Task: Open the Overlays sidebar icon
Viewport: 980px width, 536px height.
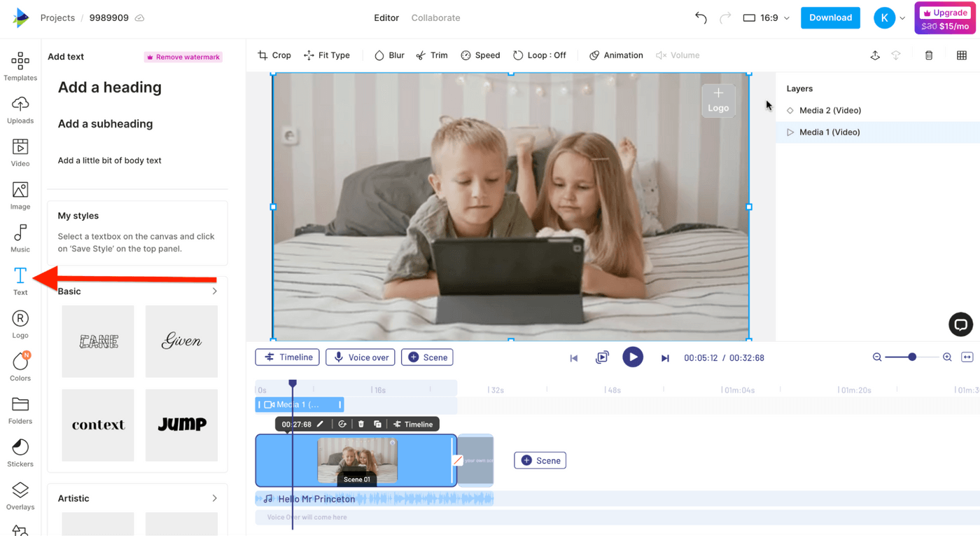Action: tap(20, 495)
